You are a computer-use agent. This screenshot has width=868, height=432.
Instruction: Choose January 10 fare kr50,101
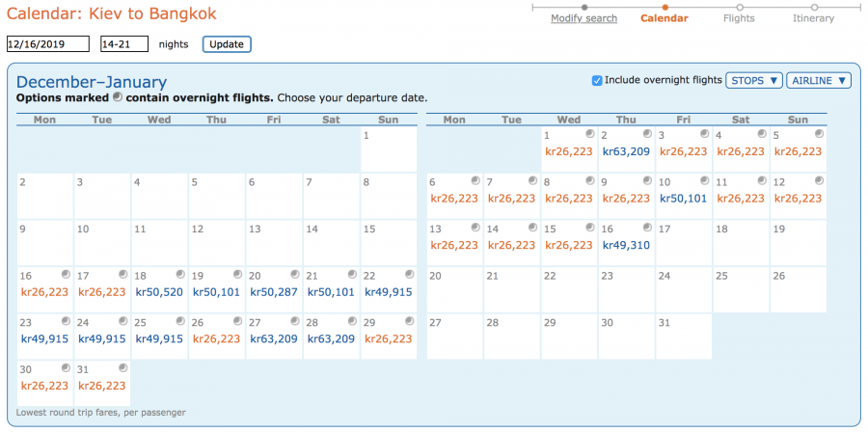click(x=683, y=199)
